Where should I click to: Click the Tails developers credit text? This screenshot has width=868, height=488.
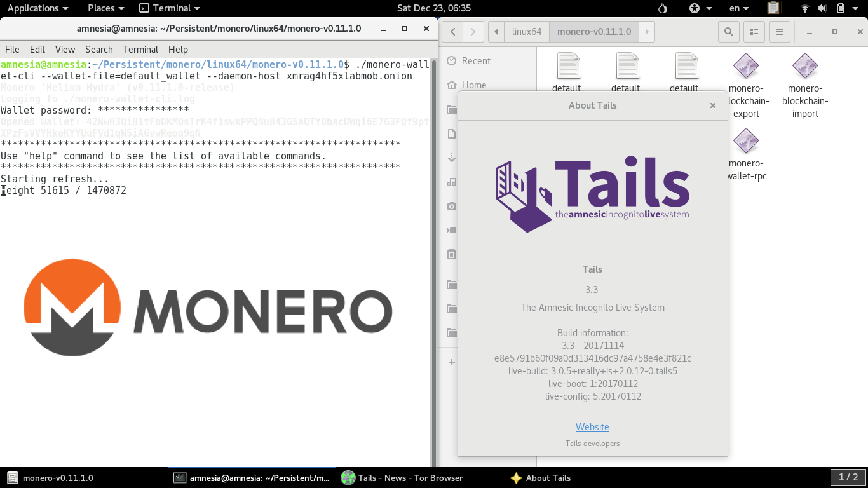(x=592, y=444)
